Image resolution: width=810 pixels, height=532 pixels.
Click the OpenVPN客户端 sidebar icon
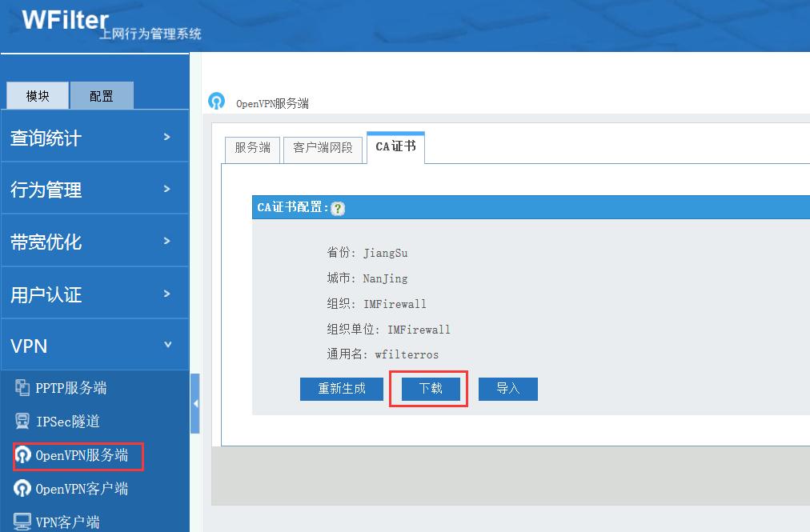pos(22,489)
